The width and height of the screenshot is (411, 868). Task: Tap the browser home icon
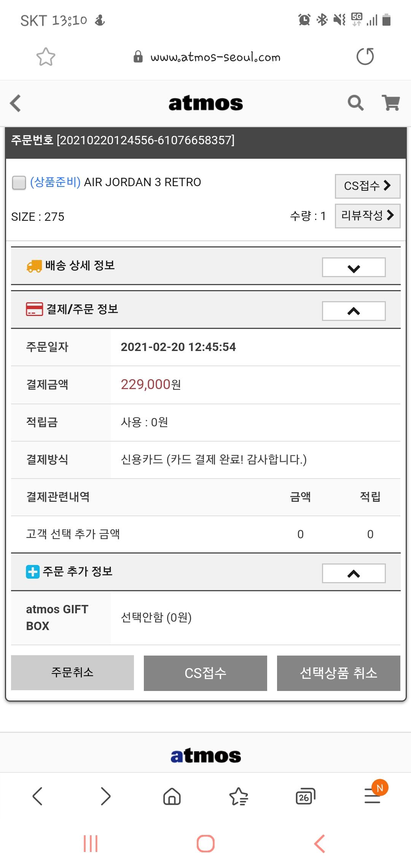(x=172, y=796)
